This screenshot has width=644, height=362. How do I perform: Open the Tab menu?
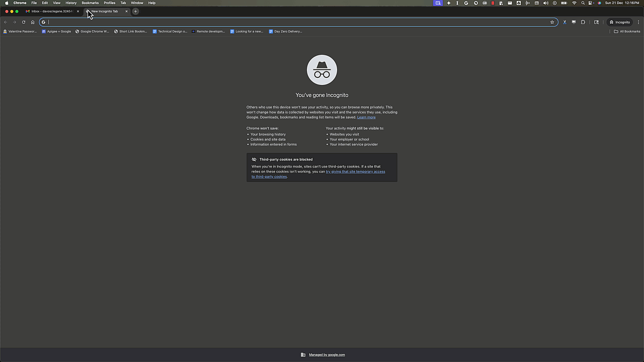pos(123,3)
